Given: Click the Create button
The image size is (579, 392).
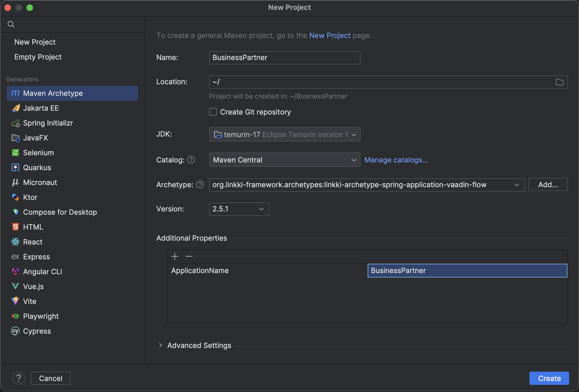Looking at the screenshot, I should [x=549, y=378].
